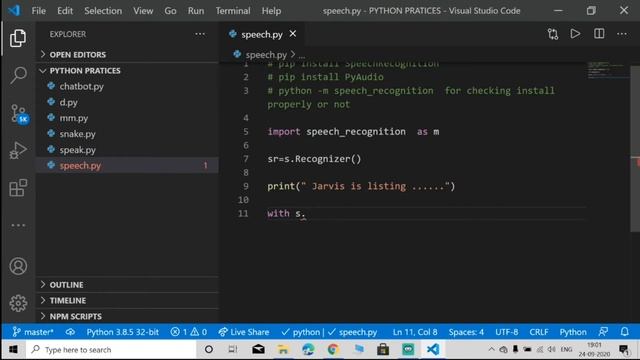The image size is (640, 360).
Task: Open the View menu
Action: (x=143, y=11)
